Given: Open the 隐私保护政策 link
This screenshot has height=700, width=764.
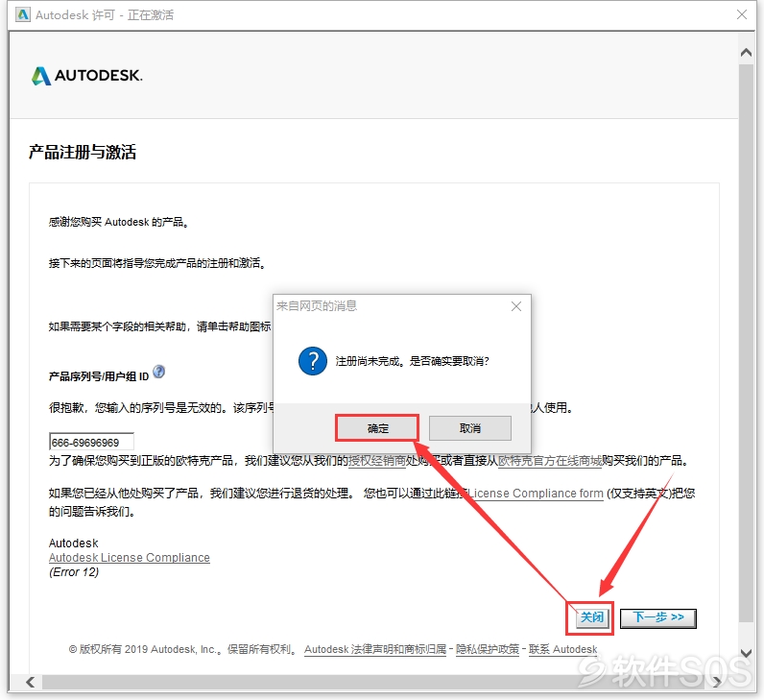Looking at the screenshot, I should click(488, 649).
